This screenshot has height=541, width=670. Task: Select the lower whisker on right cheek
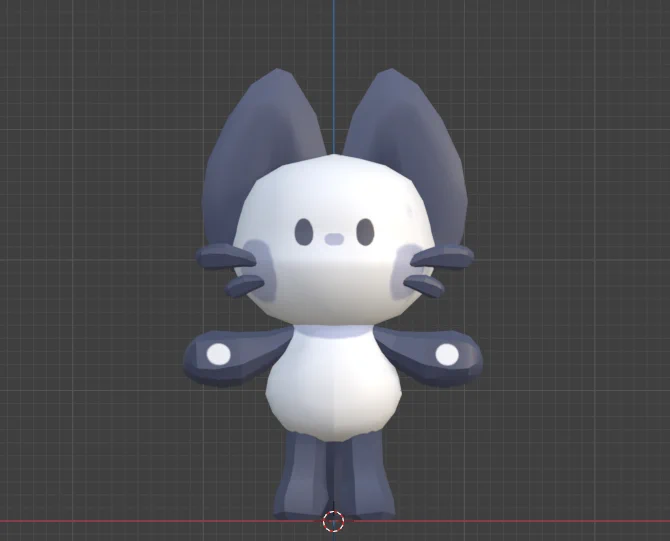pos(424,285)
